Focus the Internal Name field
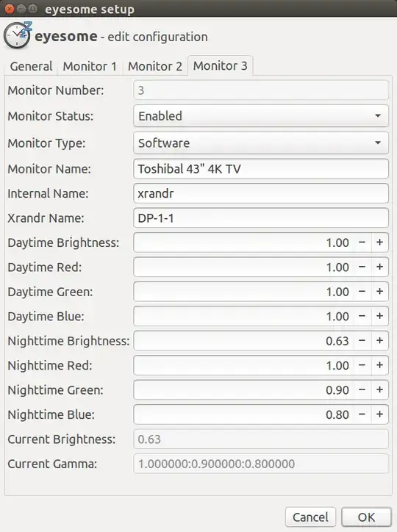The height and width of the screenshot is (532, 397). [x=261, y=193]
